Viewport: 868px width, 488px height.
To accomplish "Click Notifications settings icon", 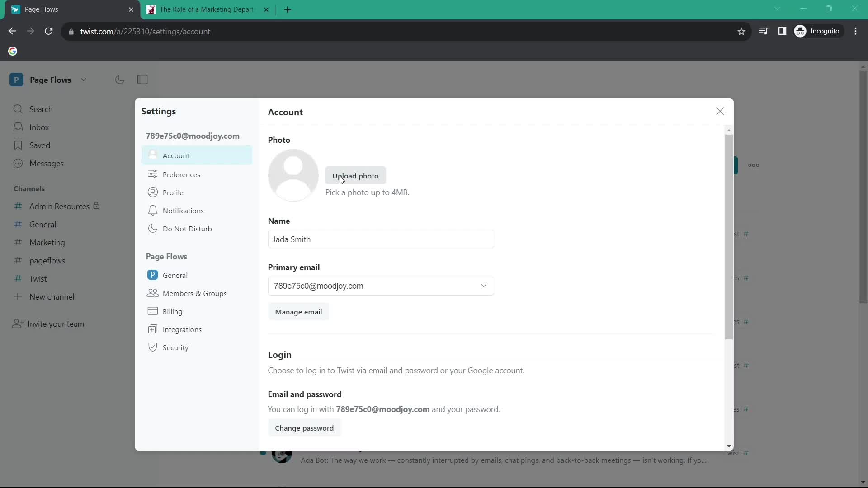I will pyautogui.click(x=152, y=211).
